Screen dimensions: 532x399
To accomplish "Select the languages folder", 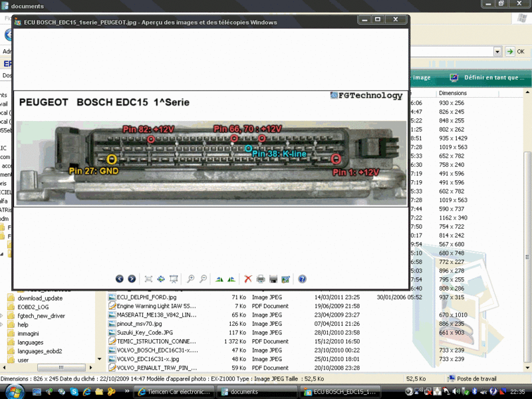I will click(31, 342).
